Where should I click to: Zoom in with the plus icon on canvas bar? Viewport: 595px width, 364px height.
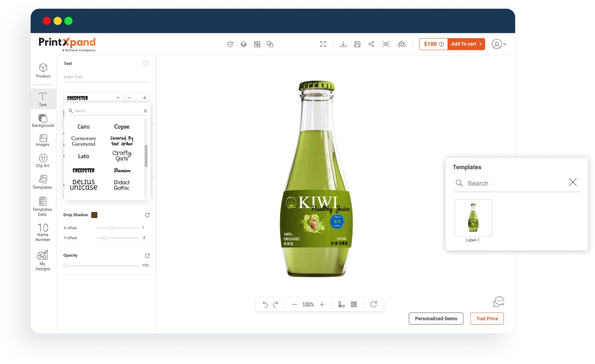pyautogui.click(x=322, y=304)
